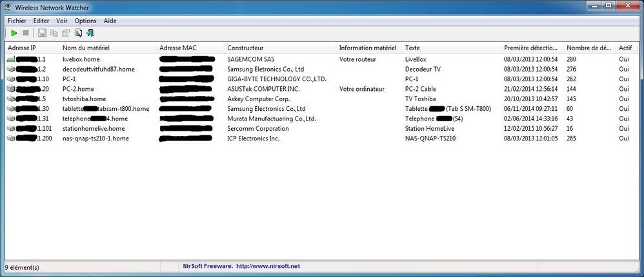Image resolution: width=644 pixels, height=277 pixels.
Task: Open the Editer menu
Action: pos(41,21)
